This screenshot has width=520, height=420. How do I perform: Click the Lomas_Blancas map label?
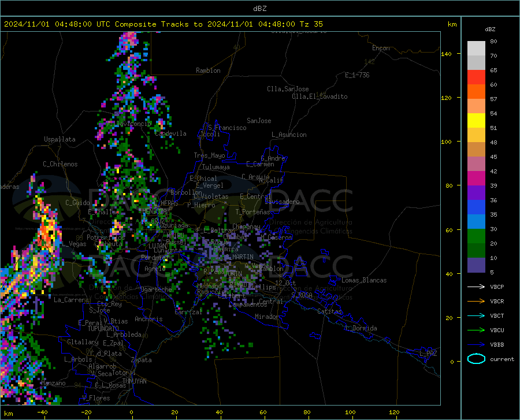click(364, 280)
